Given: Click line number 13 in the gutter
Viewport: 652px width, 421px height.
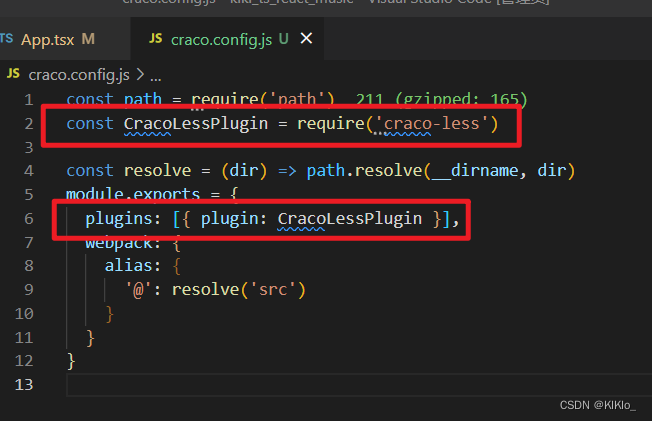Looking at the screenshot, I should (x=24, y=385).
